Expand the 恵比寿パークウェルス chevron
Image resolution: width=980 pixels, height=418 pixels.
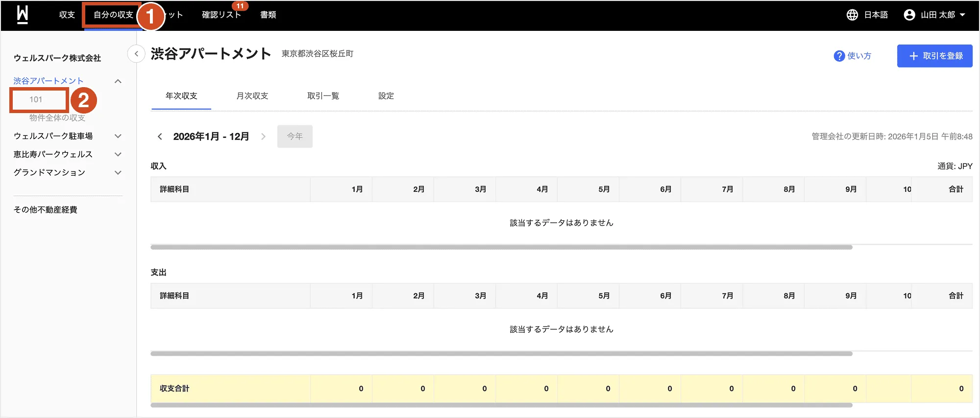coord(118,154)
